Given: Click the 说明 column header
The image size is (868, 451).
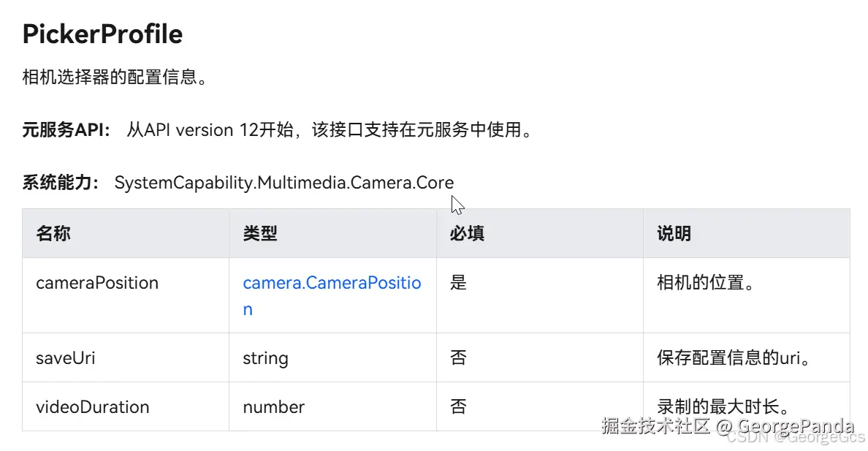Looking at the screenshot, I should point(674,233).
